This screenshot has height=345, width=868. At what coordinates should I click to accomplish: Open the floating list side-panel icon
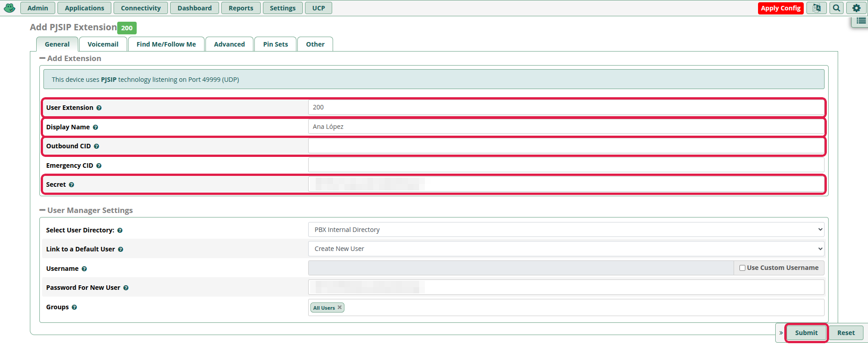(x=861, y=21)
